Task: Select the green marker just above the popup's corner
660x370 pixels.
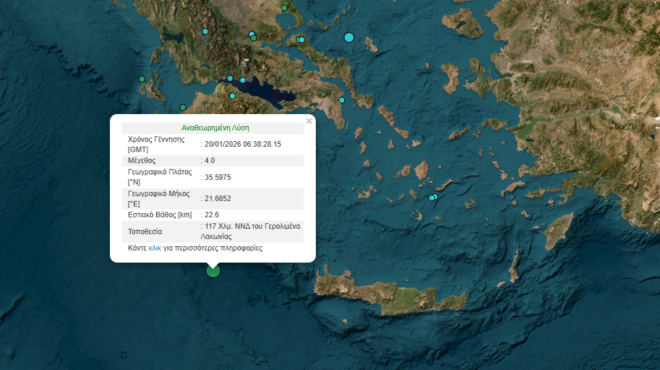Action: (x=183, y=107)
